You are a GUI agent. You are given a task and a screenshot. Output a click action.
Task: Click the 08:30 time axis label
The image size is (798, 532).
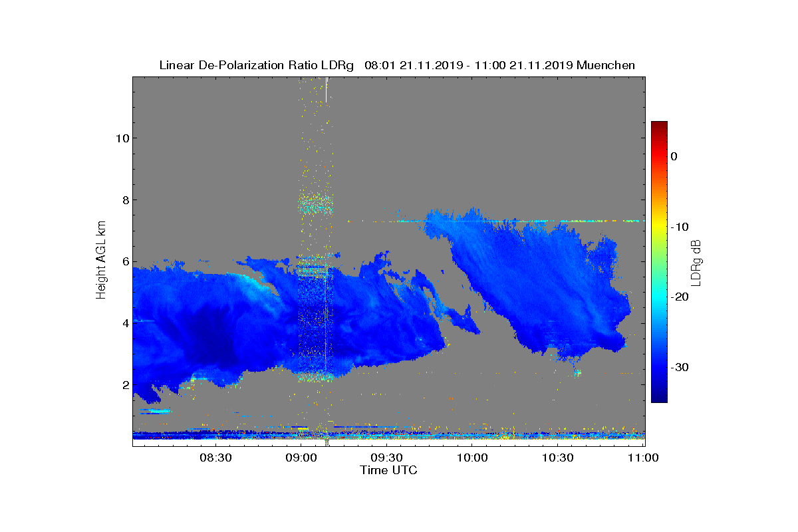(215, 458)
